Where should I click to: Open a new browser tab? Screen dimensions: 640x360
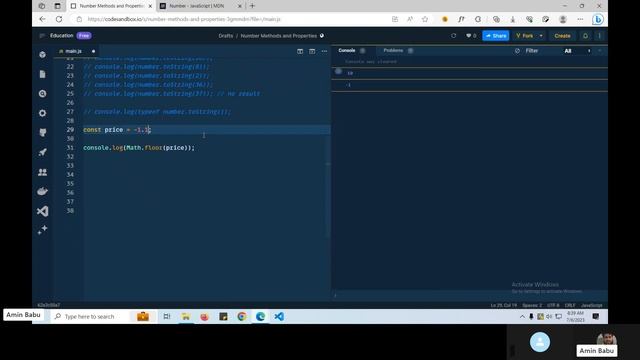[x=252, y=6]
